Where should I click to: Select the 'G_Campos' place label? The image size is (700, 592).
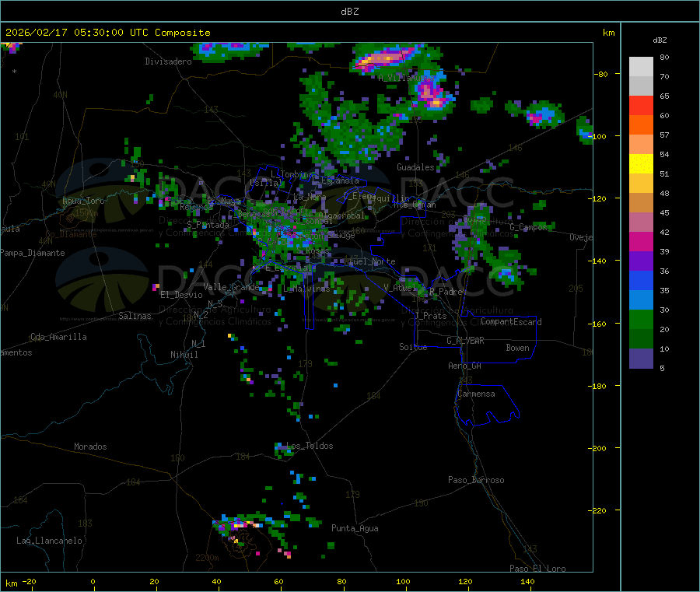point(529,228)
